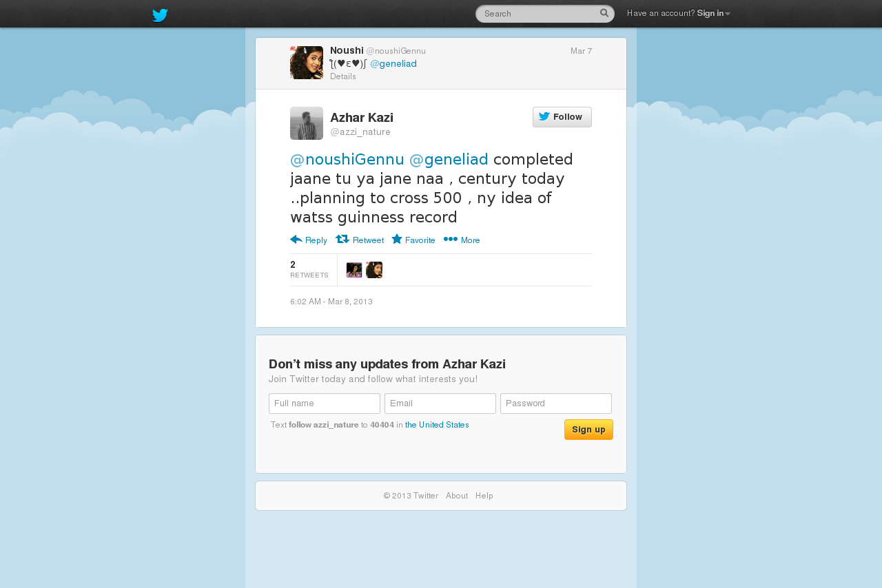This screenshot has width=882, height=588.
Task: Open Noushi's profile avatar
Action: click(307, 63)
